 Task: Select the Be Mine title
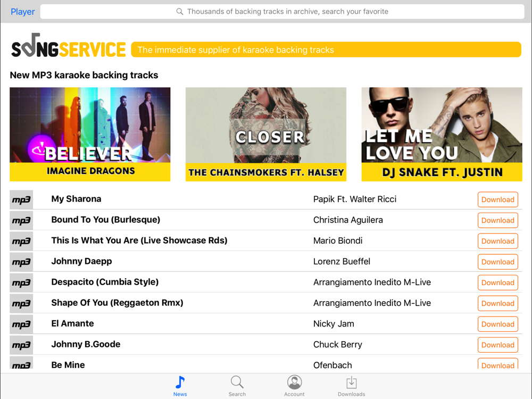point(68,365)
